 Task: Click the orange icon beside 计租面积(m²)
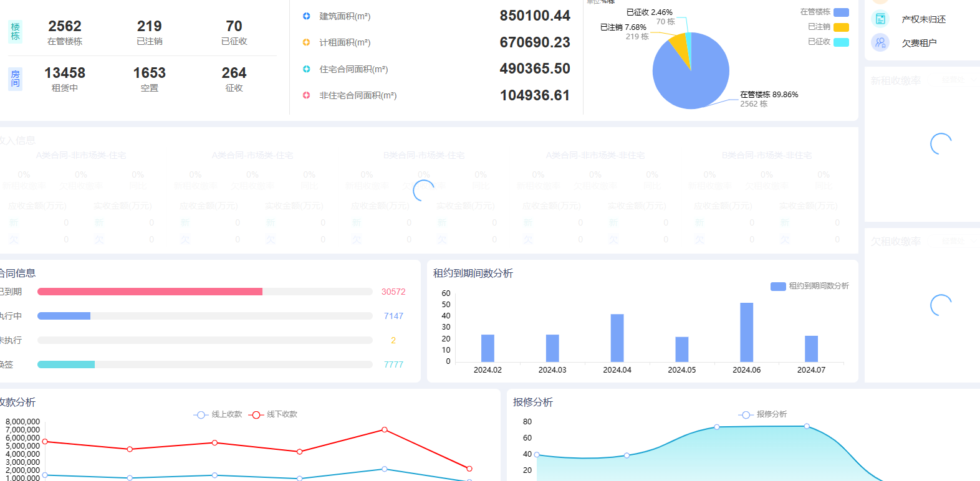click(306, 42)
